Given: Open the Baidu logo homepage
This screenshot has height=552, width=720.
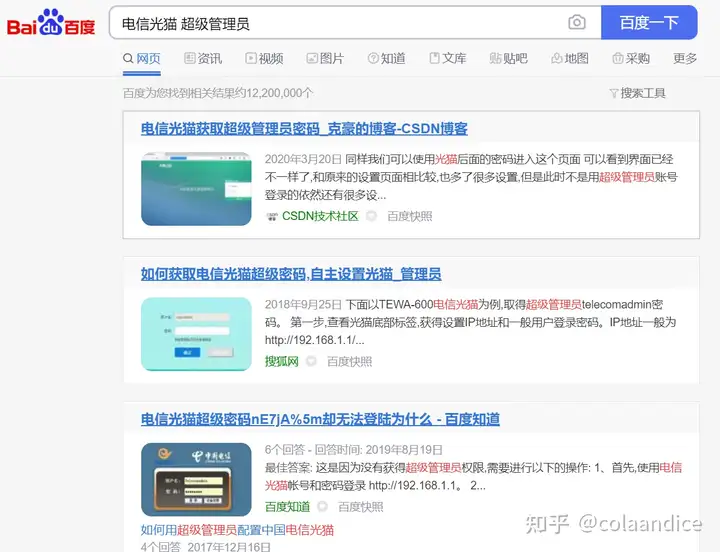Looking at the screenshot, I should (x=51, y=23).
